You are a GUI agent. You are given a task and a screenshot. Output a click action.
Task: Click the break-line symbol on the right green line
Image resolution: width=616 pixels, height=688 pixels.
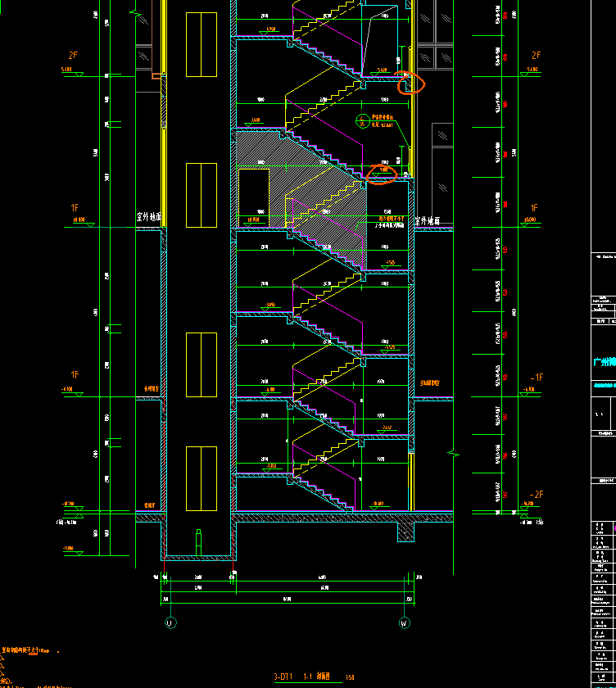click(453, 454)
